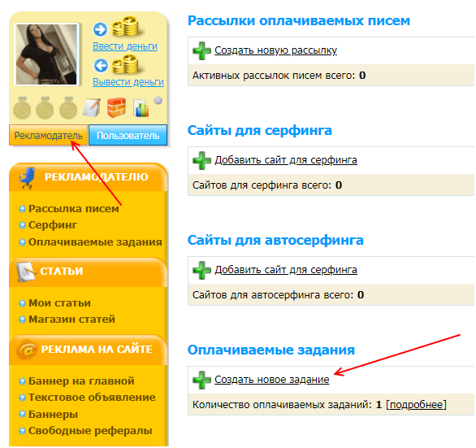The width and height of the screenshot is (476, 448).
Task: Click the @ icon in РЕКЛАМА НА САЙТЕ header
Action: click(27, 350)
